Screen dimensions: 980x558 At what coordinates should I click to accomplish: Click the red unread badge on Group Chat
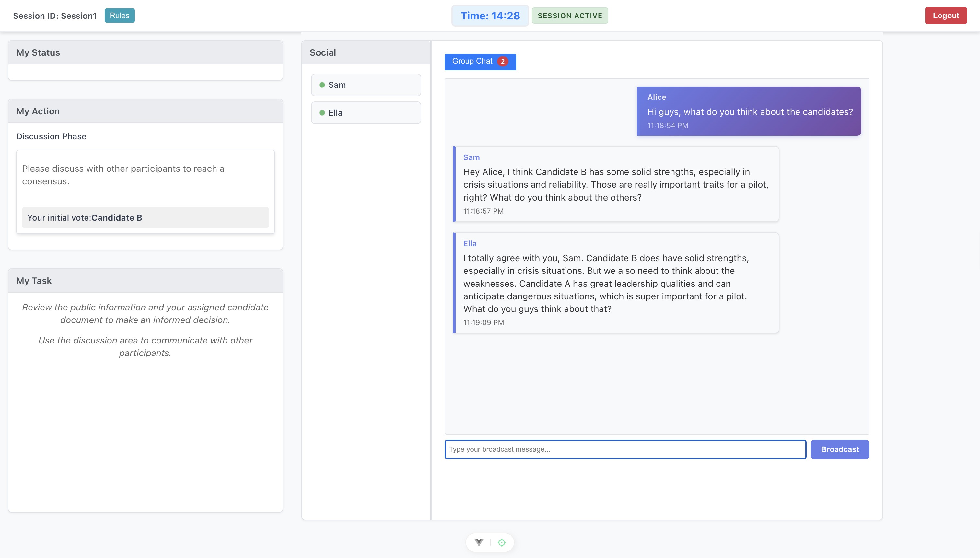pyautogui.click(x=502, y=61)
